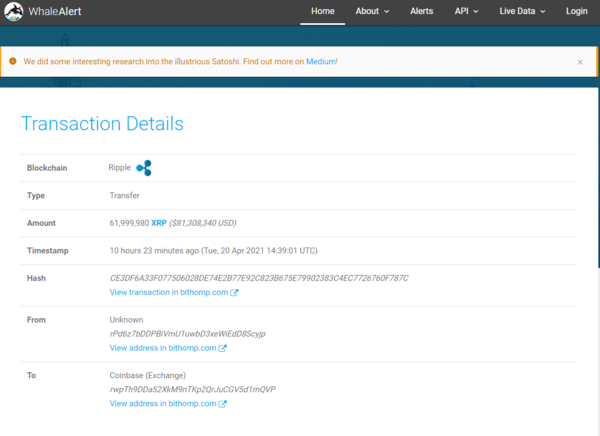Expand the Live Data dropdown menu
Viewport: 600px width, 436px height.
(x=522, y=11)
